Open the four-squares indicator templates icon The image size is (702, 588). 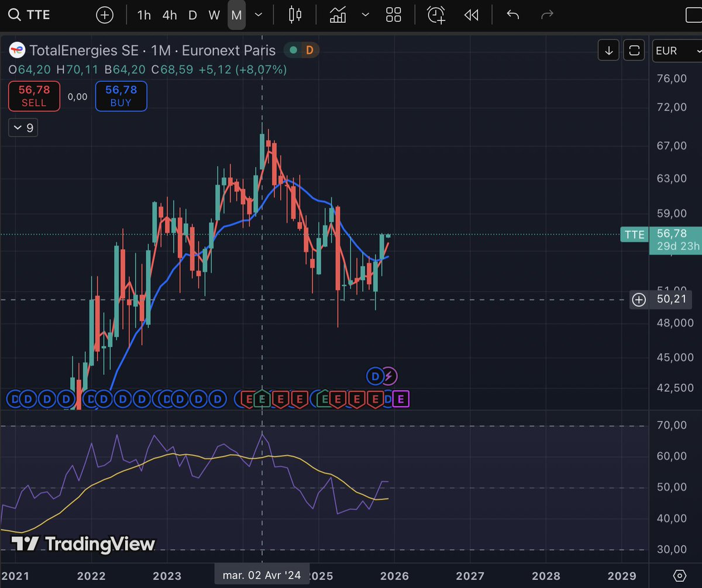tap(394, 15)
